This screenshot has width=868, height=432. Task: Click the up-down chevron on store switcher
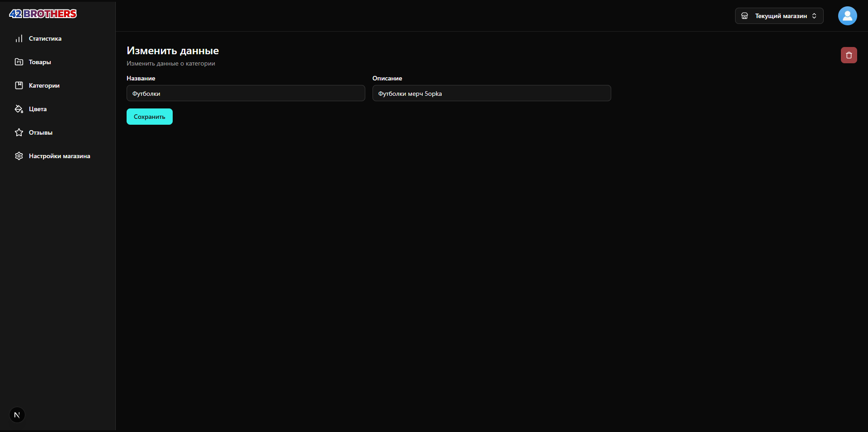[814, 16]
